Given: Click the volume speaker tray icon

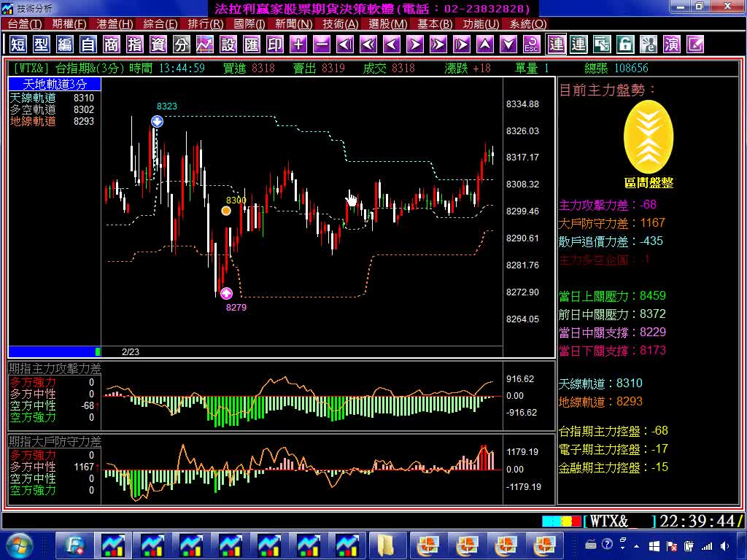Looking at the screenshot, I should point(724,546).
